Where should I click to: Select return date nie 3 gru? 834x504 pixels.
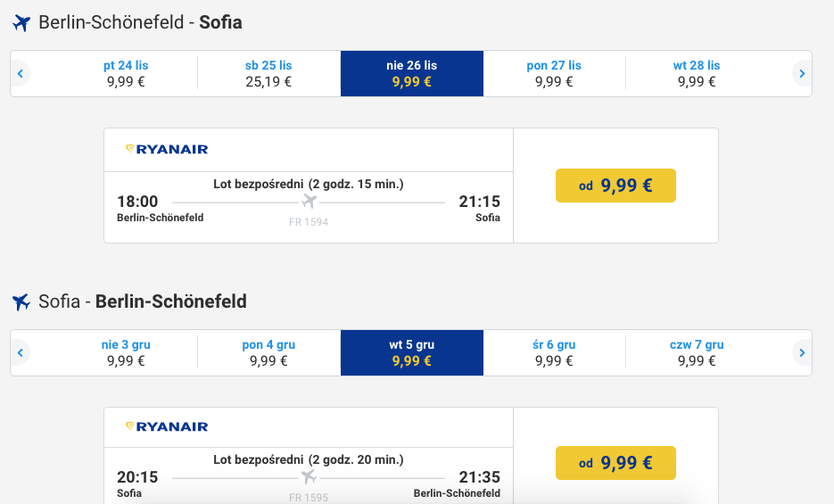(126, 353)
